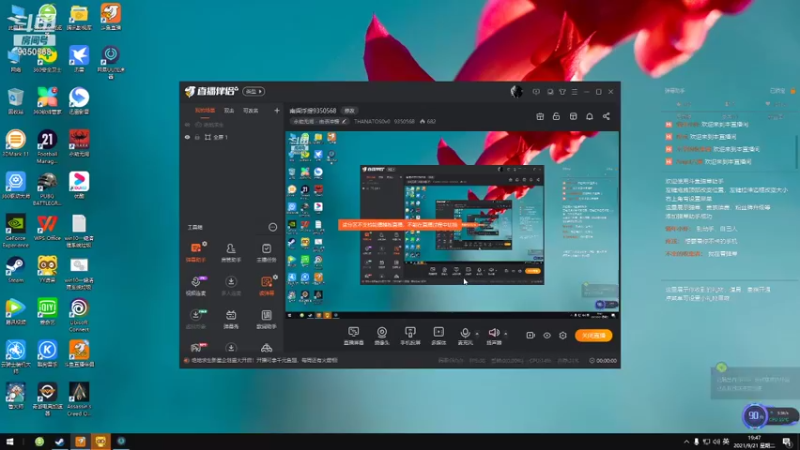The height and width of the screenshot is (450, 800).
Task: Click the 90% accelerator floating ball
Action: pos(755,416)
